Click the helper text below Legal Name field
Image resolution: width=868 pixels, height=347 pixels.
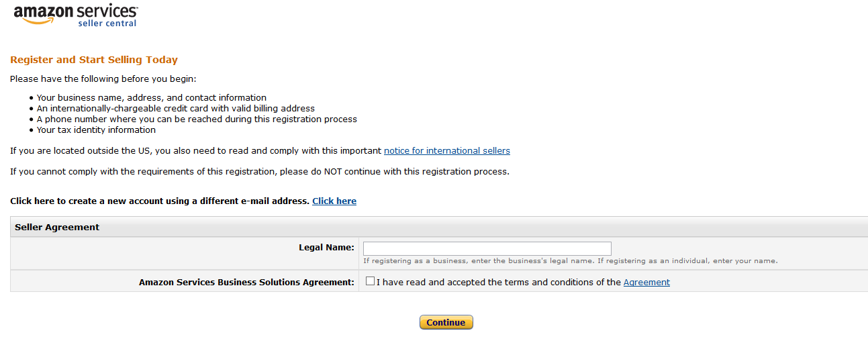[x=570, y=261]
